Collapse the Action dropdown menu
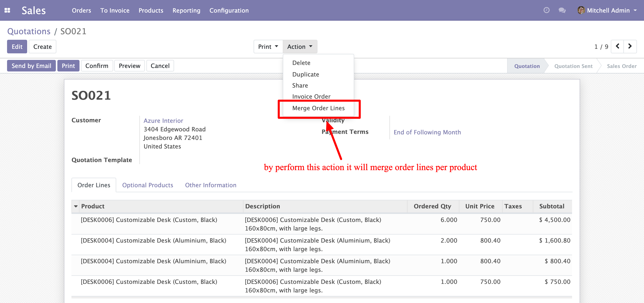644x303 pixels. pyautogui.click(x=300, y=47)
